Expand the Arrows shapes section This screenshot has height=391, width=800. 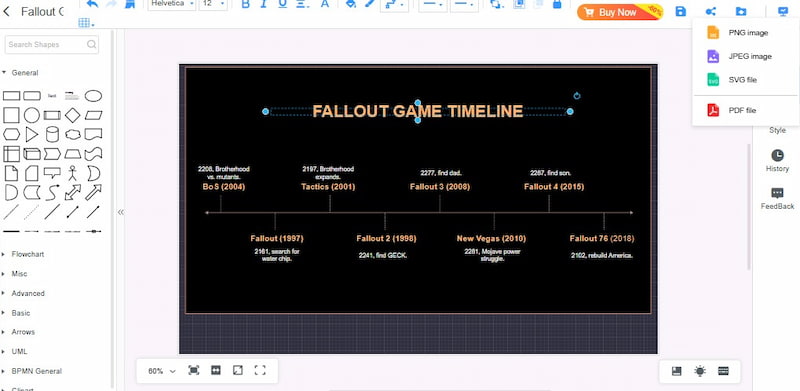click(19, 332)
